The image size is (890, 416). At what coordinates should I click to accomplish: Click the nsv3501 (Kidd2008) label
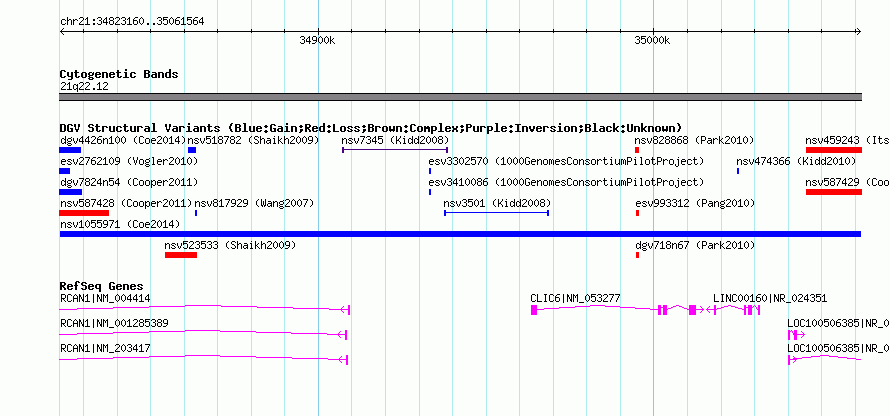click(497, 203)
